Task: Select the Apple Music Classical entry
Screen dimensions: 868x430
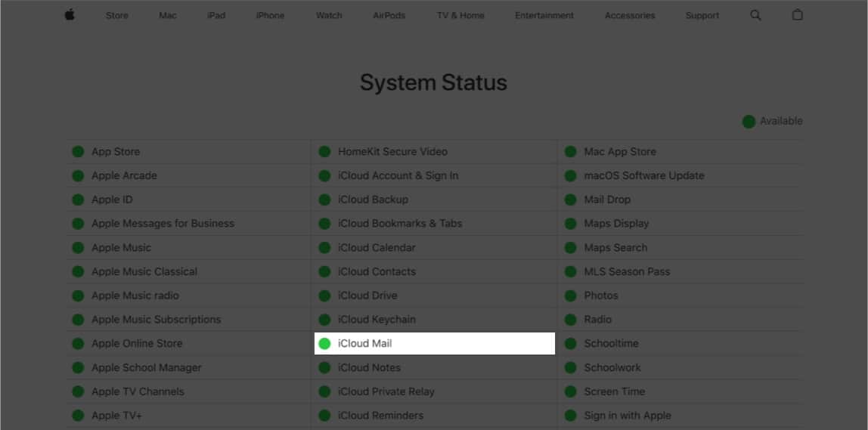Action: point(144,271)
